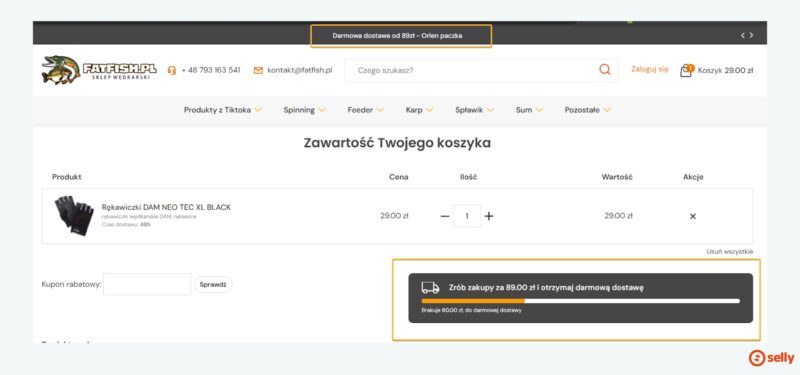
Task: Click the free delivery progress bar
Action: [x=580, y=301]
